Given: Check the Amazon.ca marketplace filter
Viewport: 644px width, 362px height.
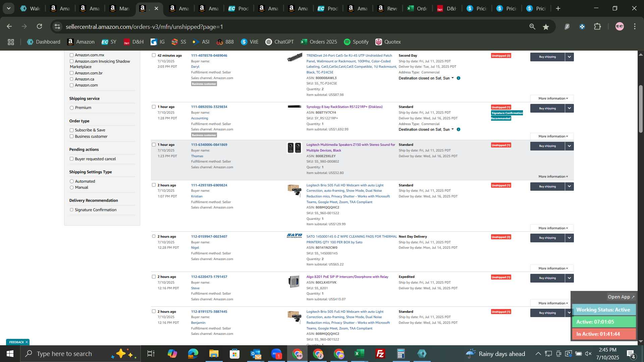Looking at the screenshot, I should pyautogui.click(x=71, y=79).
